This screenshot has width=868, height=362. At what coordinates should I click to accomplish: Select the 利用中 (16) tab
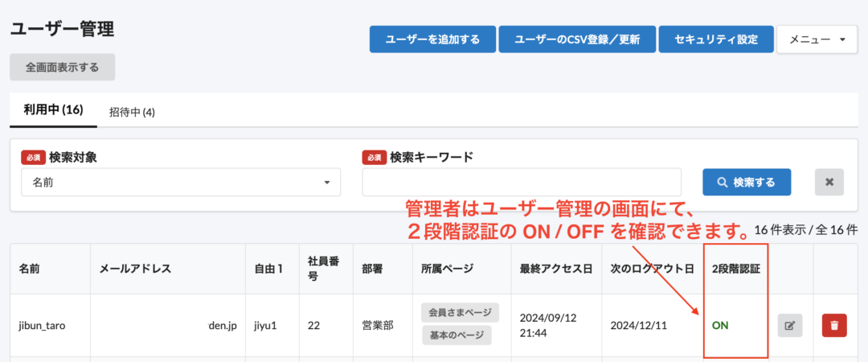[x=53, y=110]
